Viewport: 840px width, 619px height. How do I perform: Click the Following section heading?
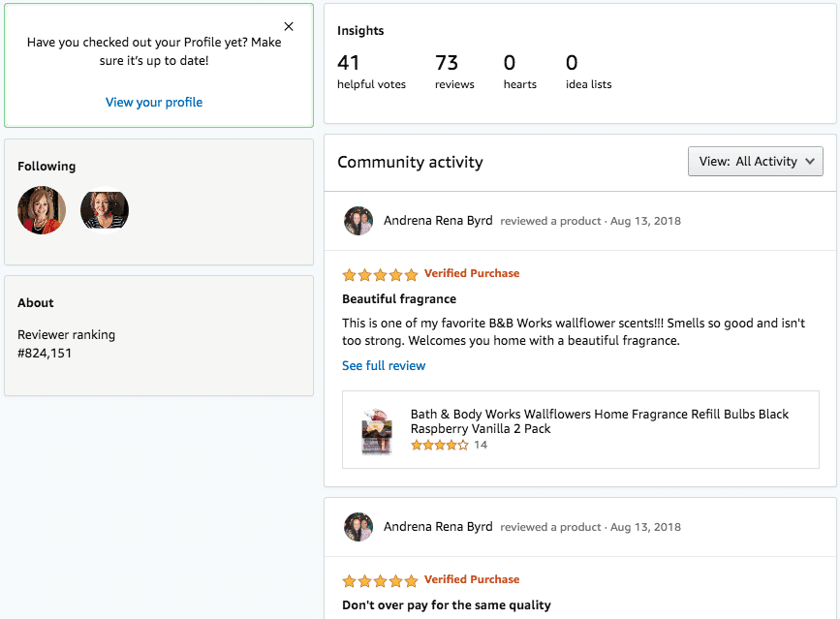(47, 167)
